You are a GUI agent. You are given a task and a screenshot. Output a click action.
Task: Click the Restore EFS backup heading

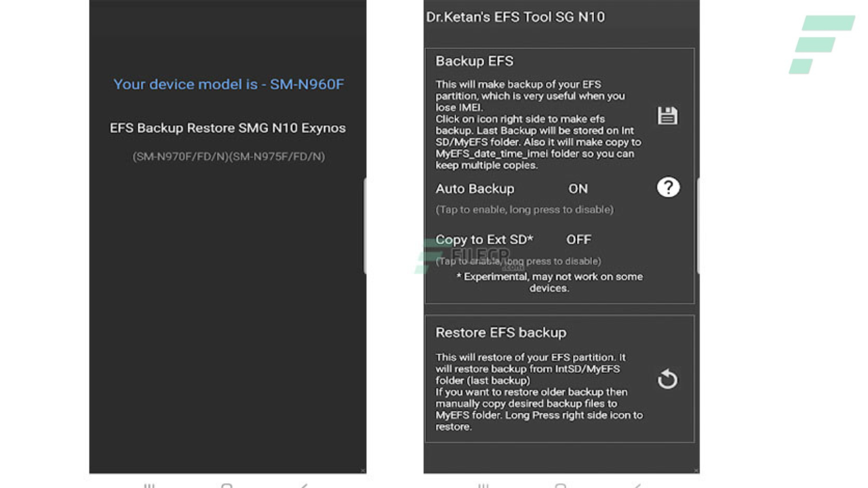tap(500, 333)
